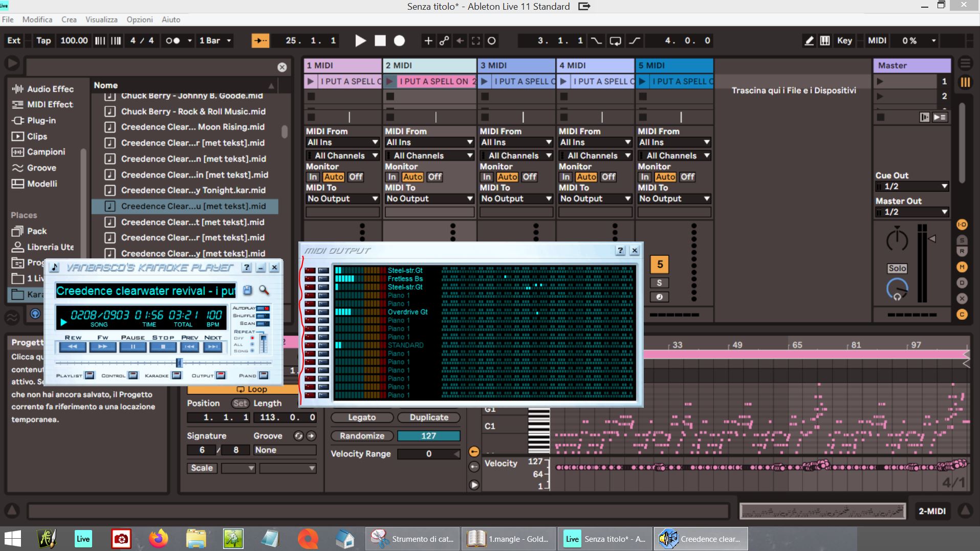Viewport: 980px width, 551px height.
Task: Open the Visualizza menu
Action: (x=101, y=19)
